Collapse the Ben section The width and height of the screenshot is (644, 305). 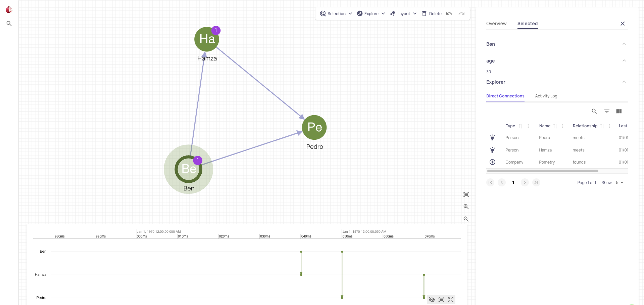[624, 44]
